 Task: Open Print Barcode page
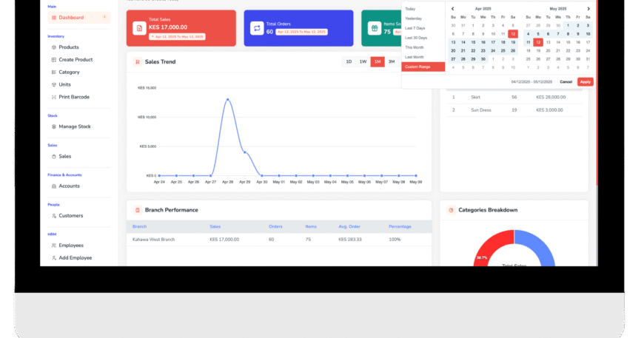coord(74,97)
